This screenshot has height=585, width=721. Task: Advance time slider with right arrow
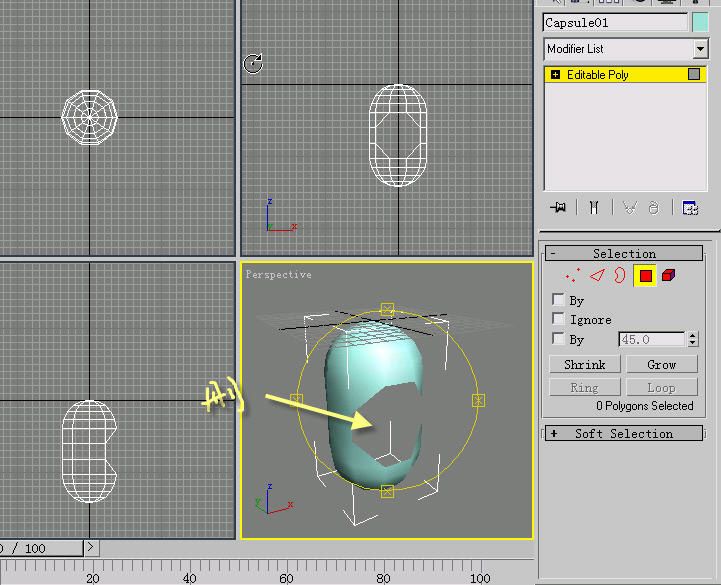click(91, 547)
